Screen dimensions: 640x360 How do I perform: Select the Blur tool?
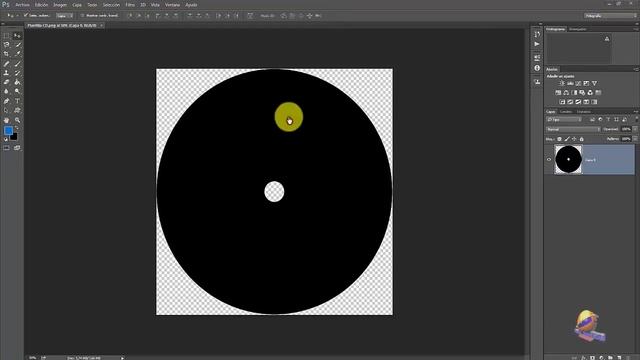pyautogui.click(x=6, y=91)
